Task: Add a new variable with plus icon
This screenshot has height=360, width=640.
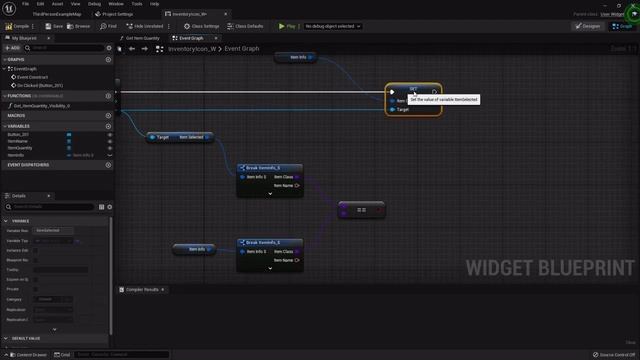Action: 108,126
